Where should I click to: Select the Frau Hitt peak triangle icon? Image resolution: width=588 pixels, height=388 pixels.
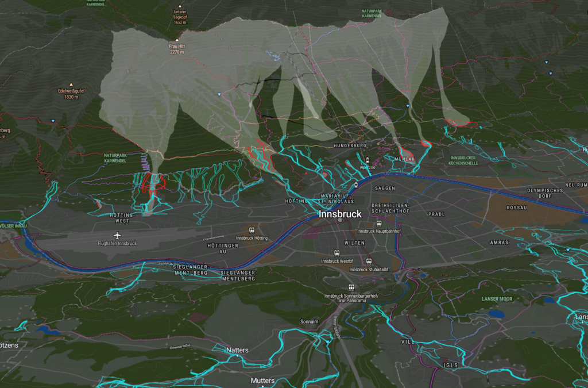[177, 40]
